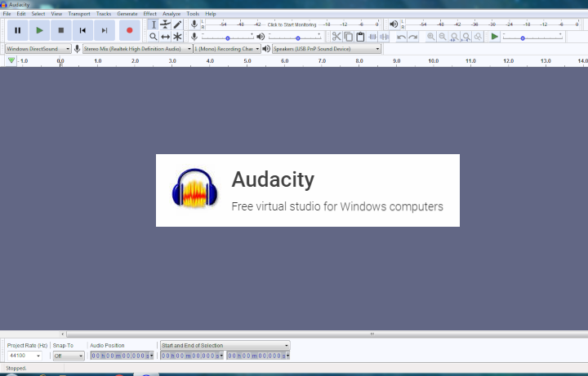
Task: Select the Selection (I-beam) tool
Action: tap(154, 24)
